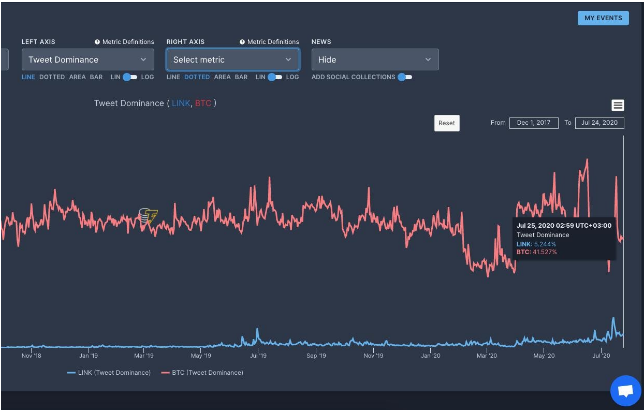Click Left Axis Metric Definitions text

tap(128, 41)
